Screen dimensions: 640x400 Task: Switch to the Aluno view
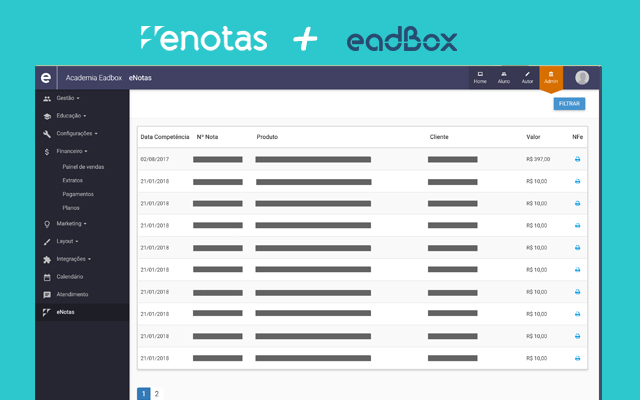(x=504, y=78)
